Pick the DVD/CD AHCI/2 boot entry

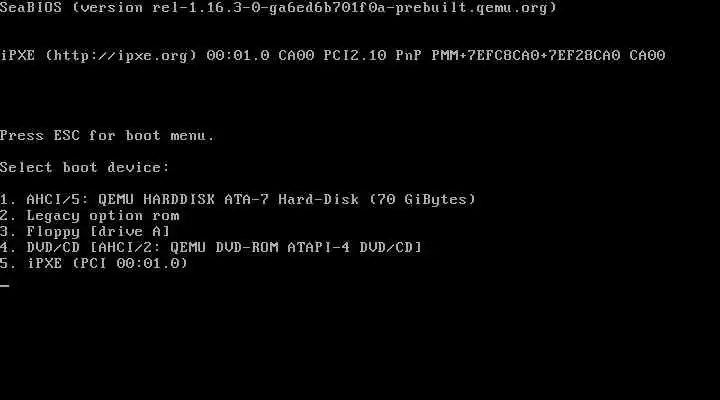pos(211,248)
